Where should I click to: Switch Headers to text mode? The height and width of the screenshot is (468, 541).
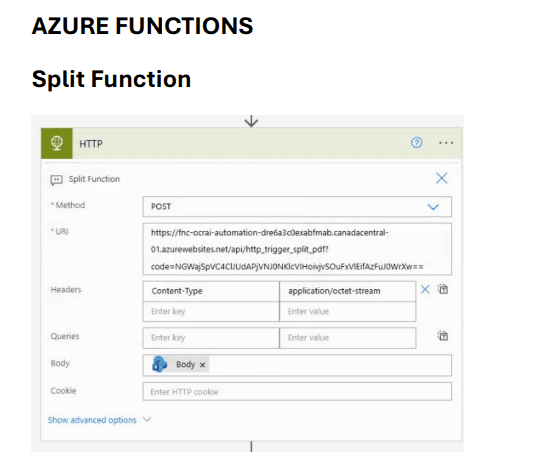click(x=443, y=289)
